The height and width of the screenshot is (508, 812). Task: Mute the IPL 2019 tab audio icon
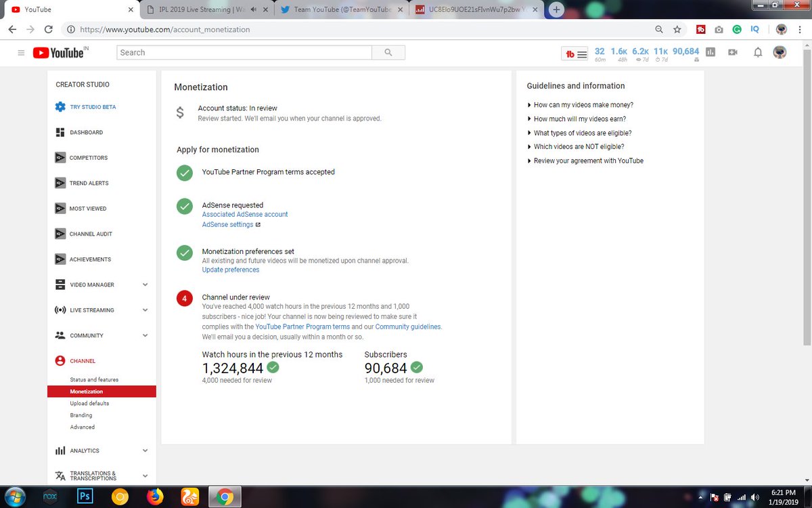coord(254,10)
